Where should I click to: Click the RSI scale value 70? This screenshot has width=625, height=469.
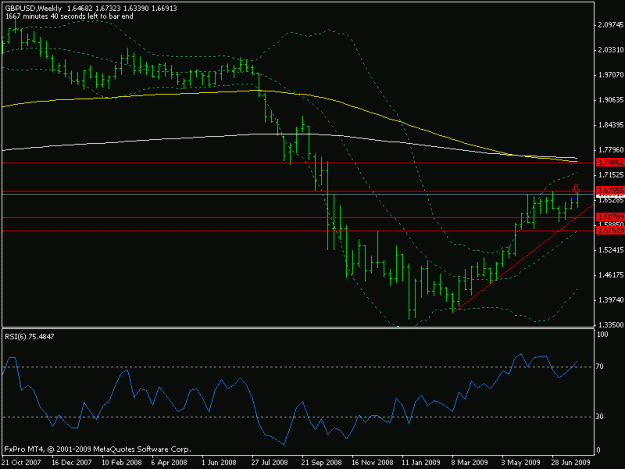[600, 367]
